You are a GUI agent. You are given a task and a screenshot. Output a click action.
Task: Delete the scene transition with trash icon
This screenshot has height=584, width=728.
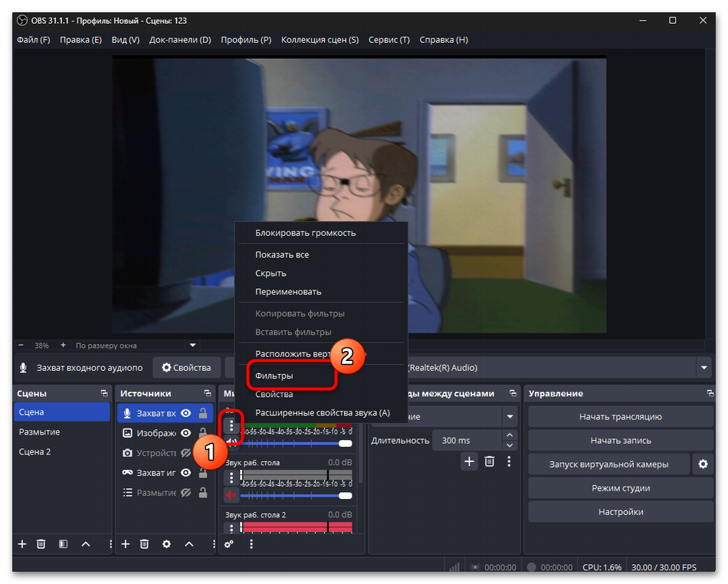[490, 461]
